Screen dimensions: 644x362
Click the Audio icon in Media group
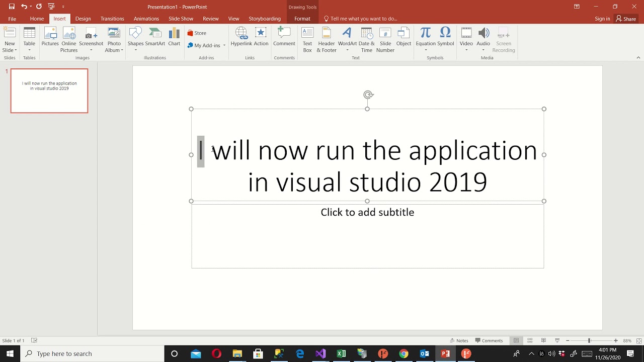[484, 33]
